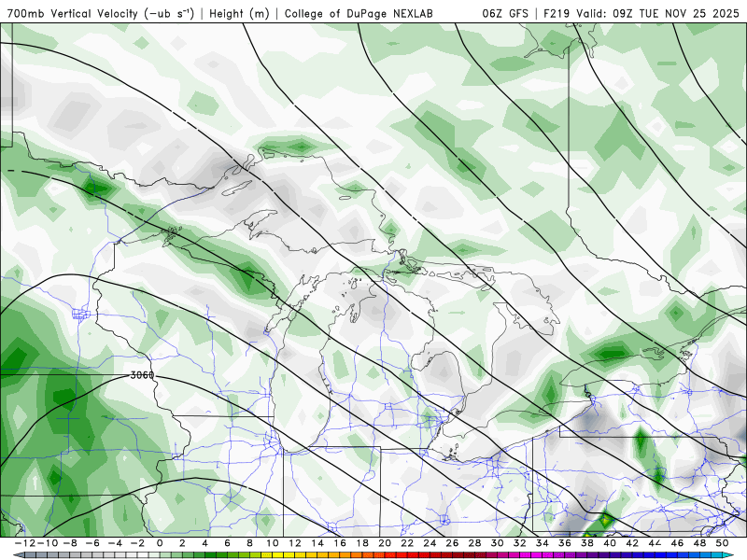
Task: Select the '22' legend tick value
Action: point(407,543)
